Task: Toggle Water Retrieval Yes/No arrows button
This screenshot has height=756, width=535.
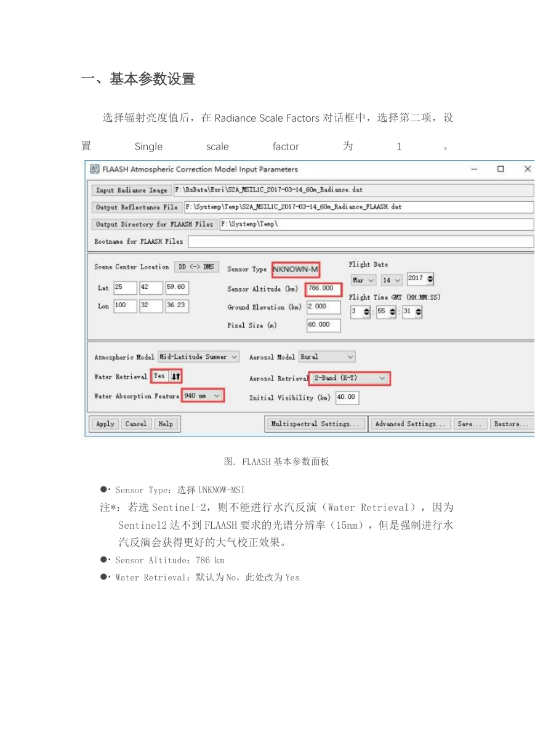Action: tap(175, 377)
